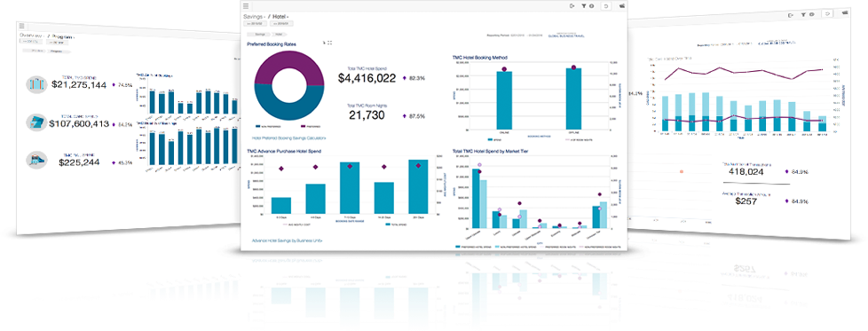The width and height of the screenshot is (868, 331).
Task: Open Hotel Preferred Booking Savings Calculation link
Action: (x=289, y=138)
